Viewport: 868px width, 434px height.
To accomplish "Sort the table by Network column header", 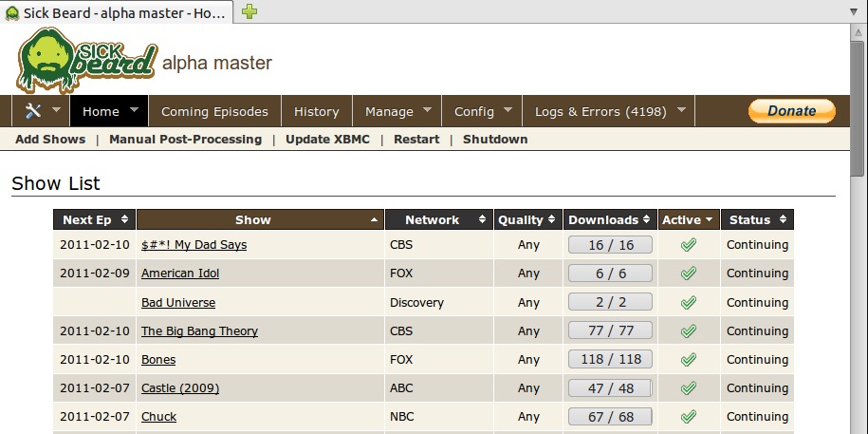I will [438, 219].
